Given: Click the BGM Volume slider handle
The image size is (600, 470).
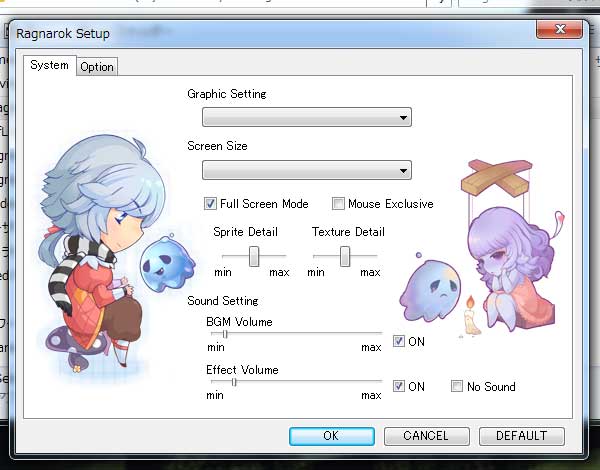Looking at the screenshot, I should (x=225, y=334).
